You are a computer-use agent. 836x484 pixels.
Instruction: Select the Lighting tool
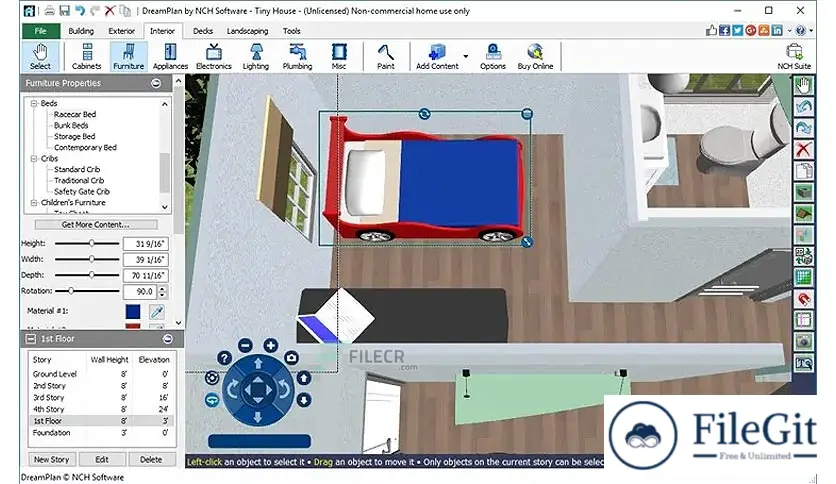pos(256,57)
